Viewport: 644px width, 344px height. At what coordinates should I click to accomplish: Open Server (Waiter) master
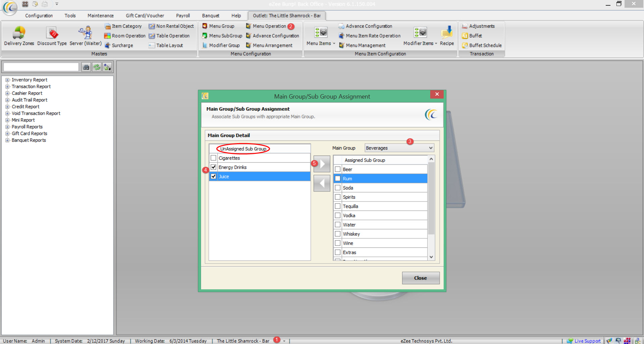point(86,36)
